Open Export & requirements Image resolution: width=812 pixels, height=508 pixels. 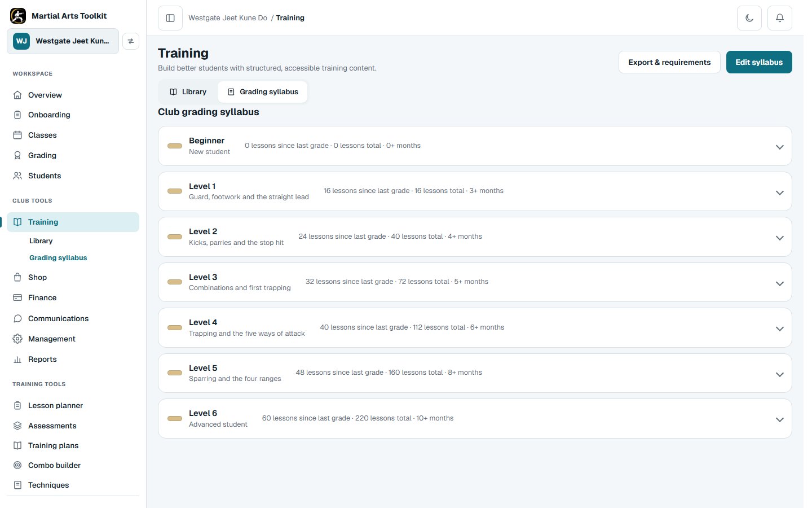[669, 62]
